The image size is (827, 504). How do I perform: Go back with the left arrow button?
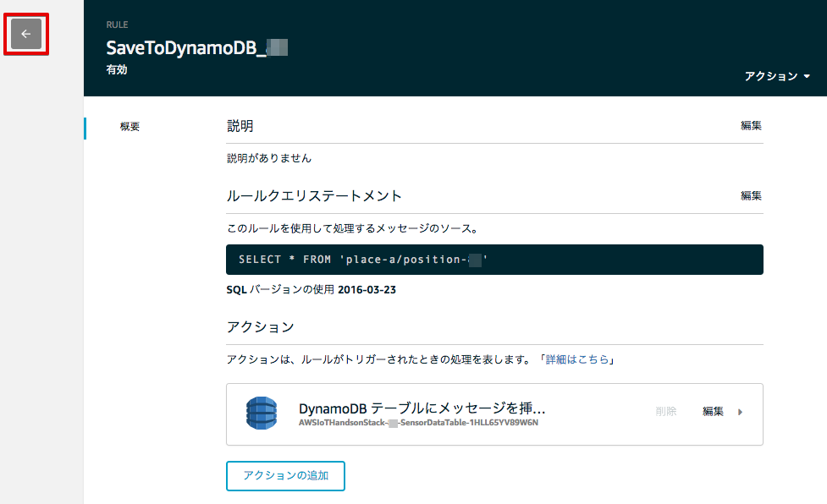point(26,34)
